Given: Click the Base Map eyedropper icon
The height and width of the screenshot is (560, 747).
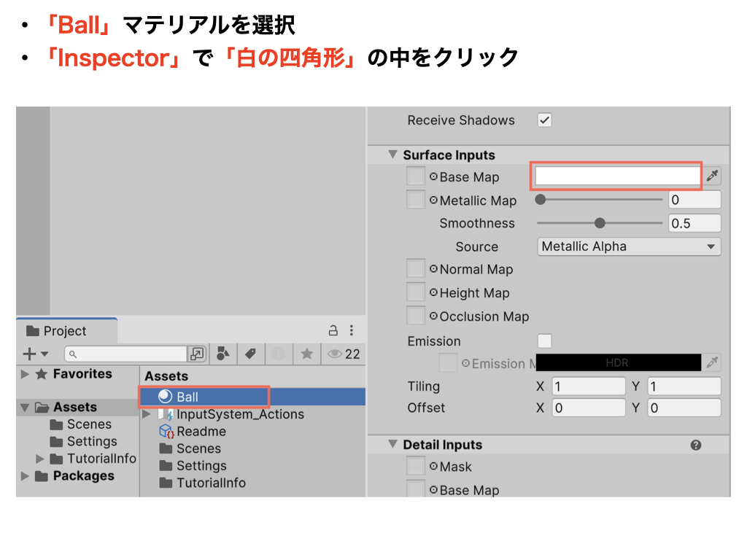Looking at the screenshot, I should [712, 176].
